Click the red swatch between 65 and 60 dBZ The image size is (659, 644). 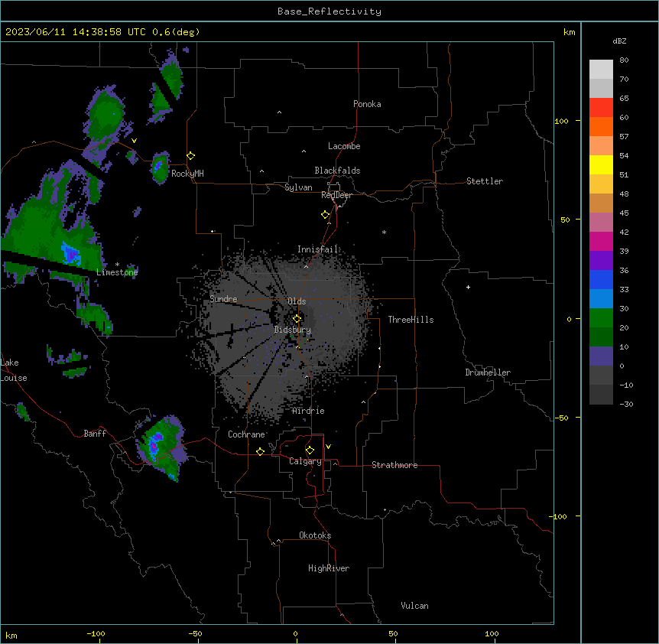[601, 107]
